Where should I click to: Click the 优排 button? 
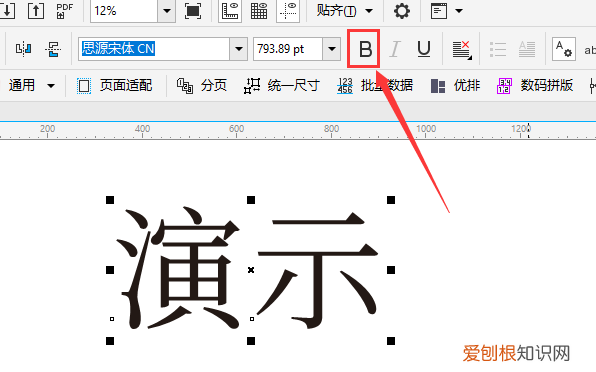455,85
